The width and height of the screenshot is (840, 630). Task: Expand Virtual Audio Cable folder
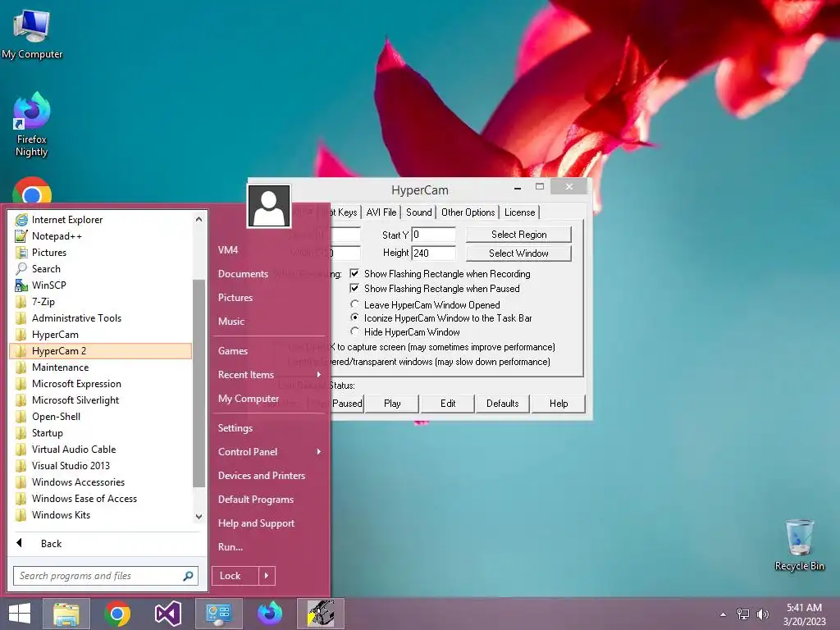coord(101,450)
